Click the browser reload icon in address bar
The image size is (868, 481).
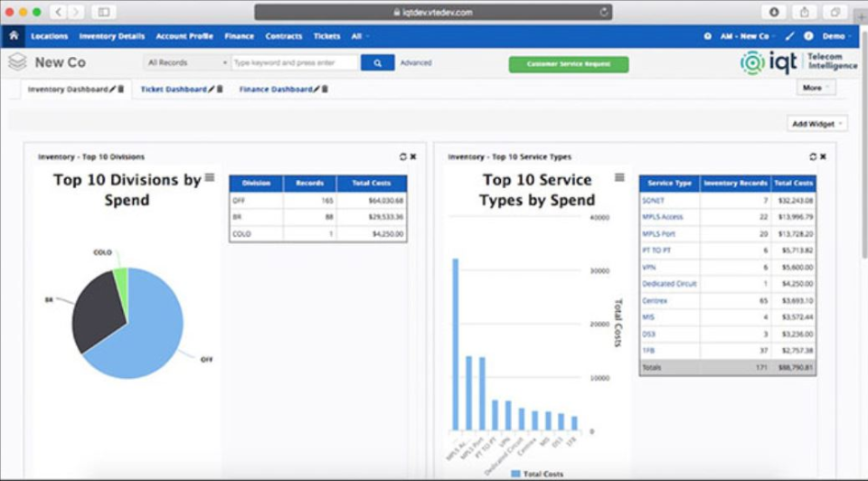[603, 12]
